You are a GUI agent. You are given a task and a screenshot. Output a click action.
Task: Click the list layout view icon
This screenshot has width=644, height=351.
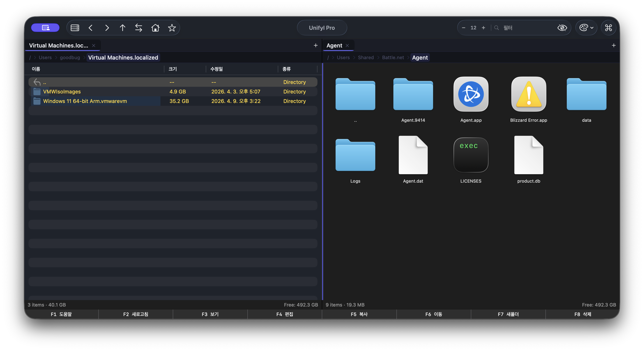(x=75, y=28)
